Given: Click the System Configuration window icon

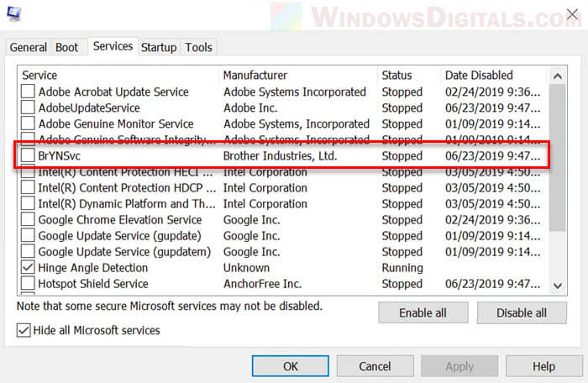Looking at the screenshot, I should pyautogui.click(x=14, y=14).
